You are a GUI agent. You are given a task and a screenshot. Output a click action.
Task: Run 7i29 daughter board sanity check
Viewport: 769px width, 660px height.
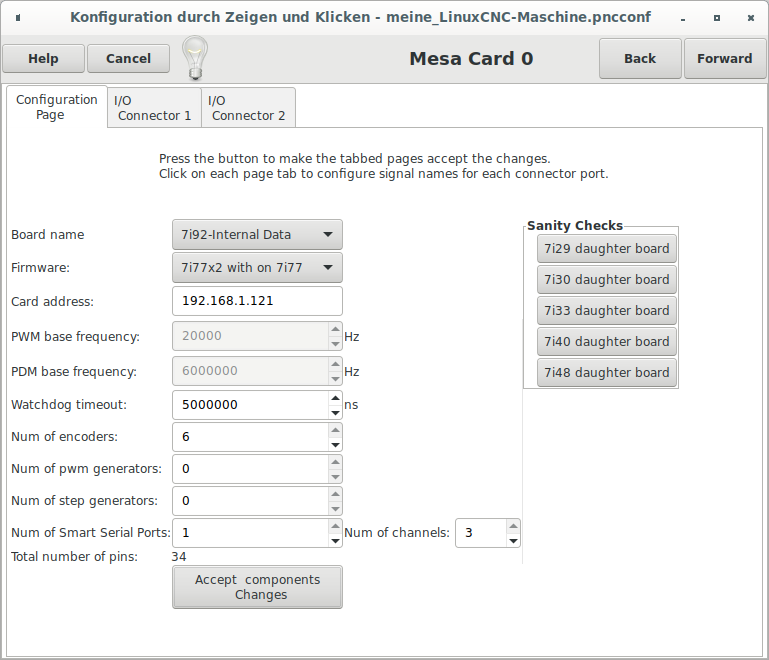607,249
